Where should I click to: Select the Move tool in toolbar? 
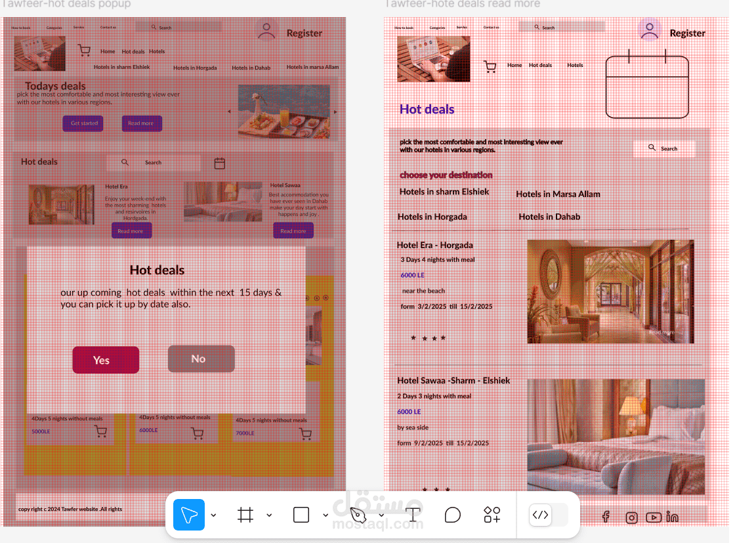coord(189,515)
